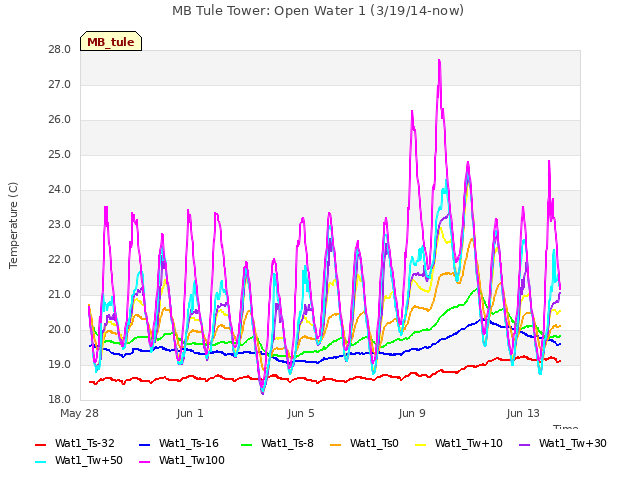Click the 26.0 y-axis tick label
Screen dimensions: 640x480
point(60,120)
